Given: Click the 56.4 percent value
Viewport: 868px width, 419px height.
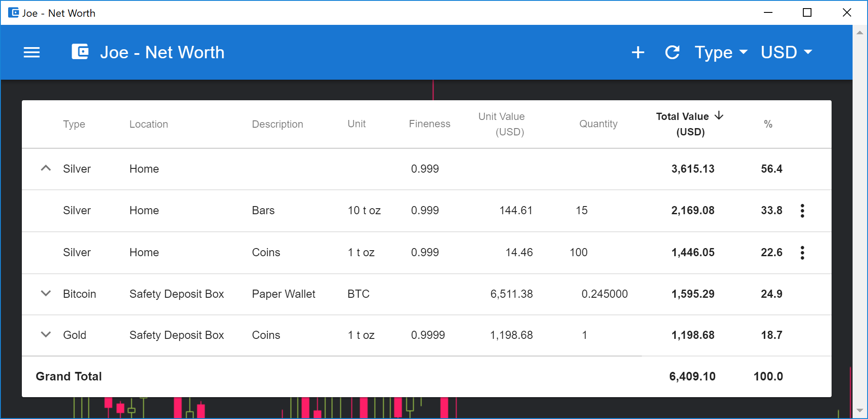Looking at the screenshot, I should pyautogui.click(x=772, y=169).
